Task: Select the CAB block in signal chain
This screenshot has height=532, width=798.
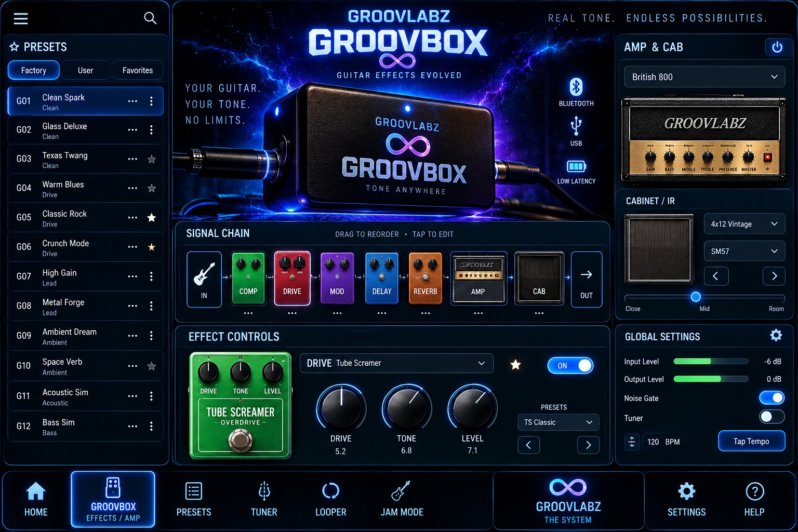Action: tap(539, 278)
